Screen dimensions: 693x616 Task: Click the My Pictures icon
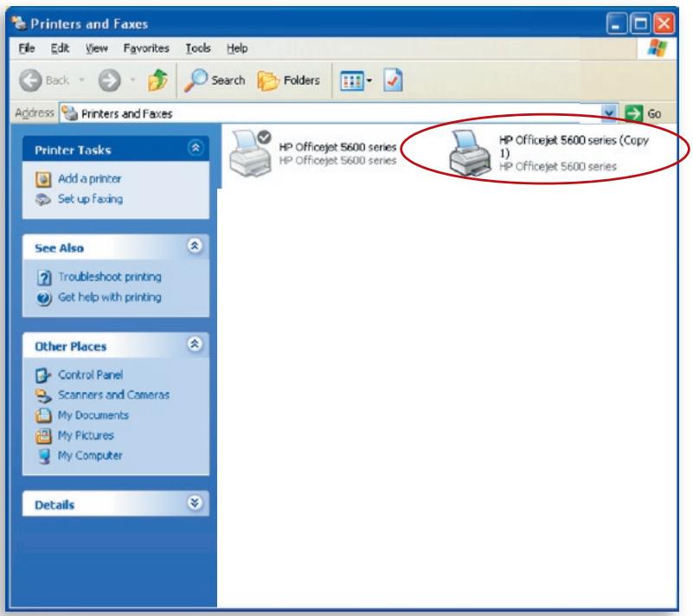point(43,436)
